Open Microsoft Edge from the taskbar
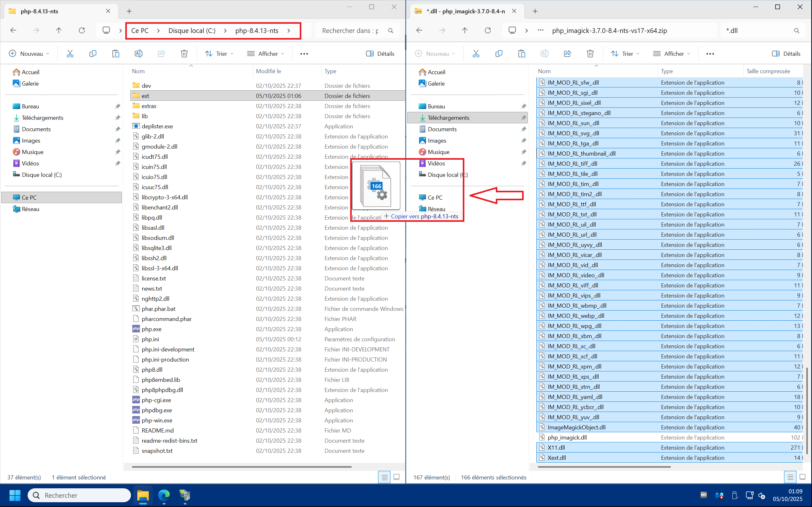The width and height of the screenshot is (812, 507). click(x=164, y=495)
